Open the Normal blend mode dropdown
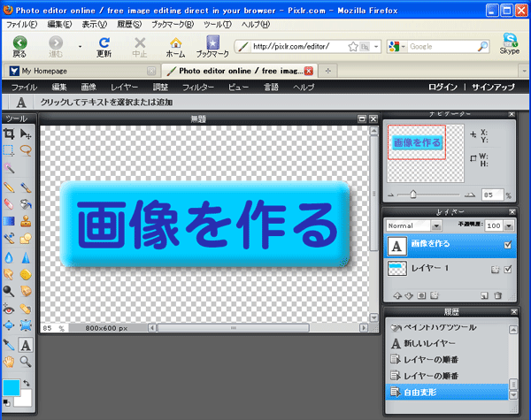Screen dimensions: 531x420 pyautogui.click(x=436, y=225)
